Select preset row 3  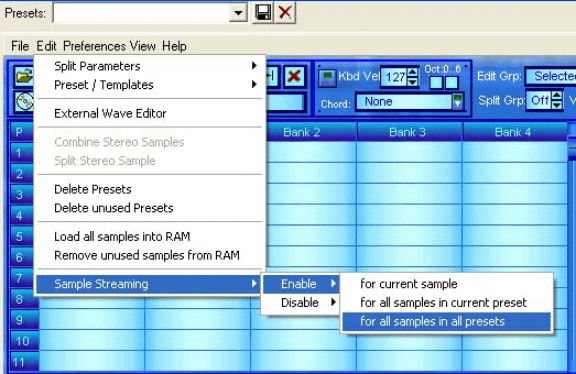pyautogui.click(x=22, y=195)
